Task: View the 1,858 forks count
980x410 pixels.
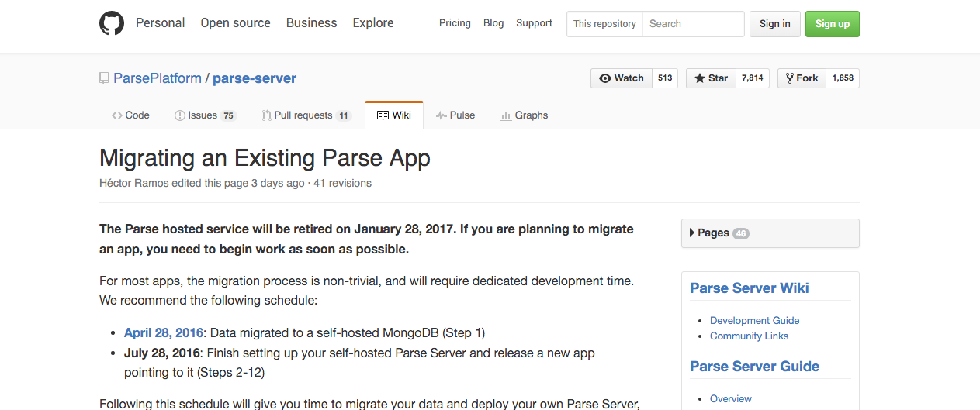Action: [843, 78]
